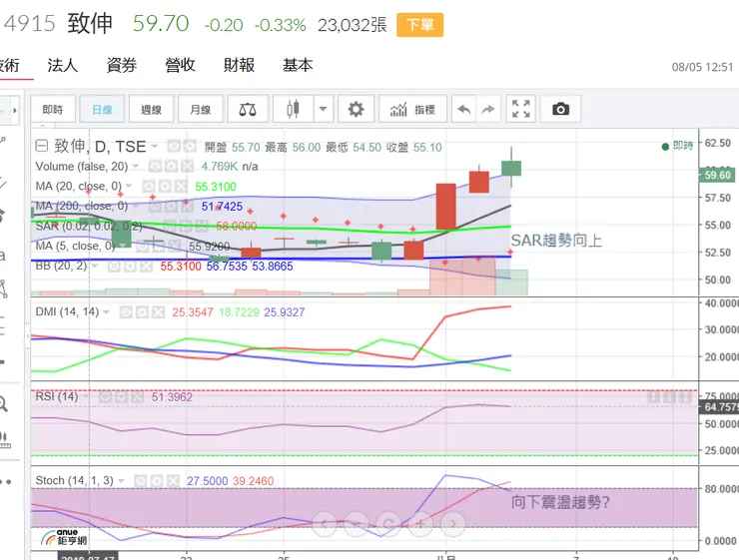Open settings gear for Volume indicator

171,166
